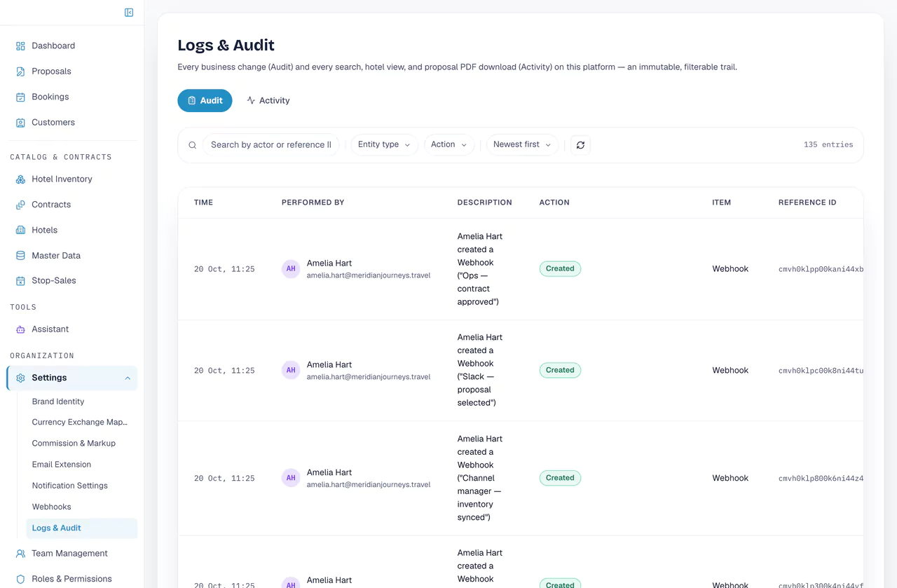This screenshot has height=588, width=897.
Task: Collapse the Settings submenu chevron
Action: 128,378
